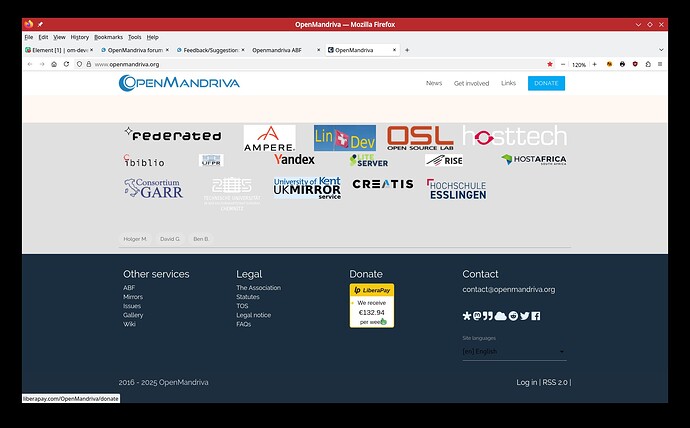
Task: Expand the list all tabs chevron
Action: [x=661, y=50]
